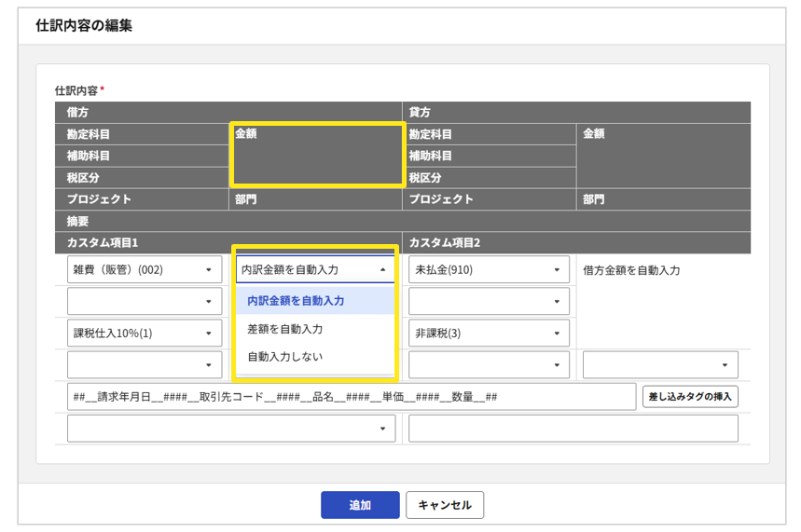Click the キャンセル button
The height and width of the screenshot is (532, 801).
[x=445, y=505]
